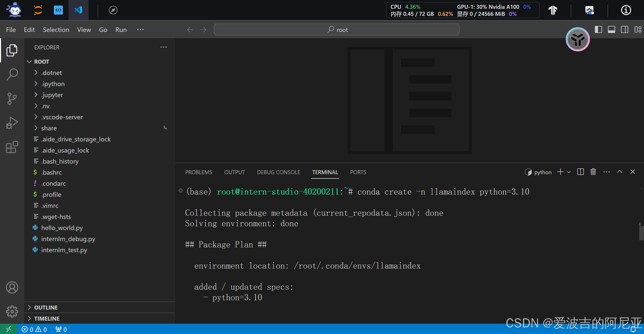Switch to the DEBUG CONSOLE tab

pos(278,172)
